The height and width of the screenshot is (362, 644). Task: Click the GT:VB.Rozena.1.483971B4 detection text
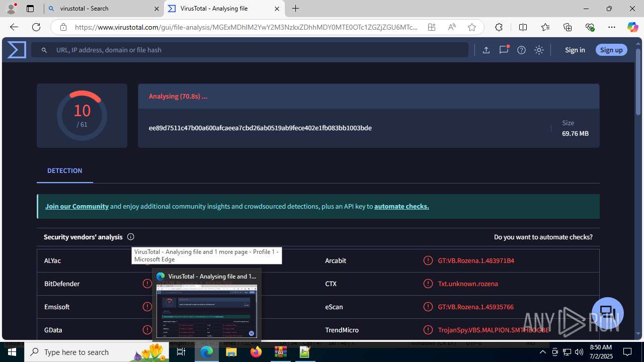click(x=476, y=260)
